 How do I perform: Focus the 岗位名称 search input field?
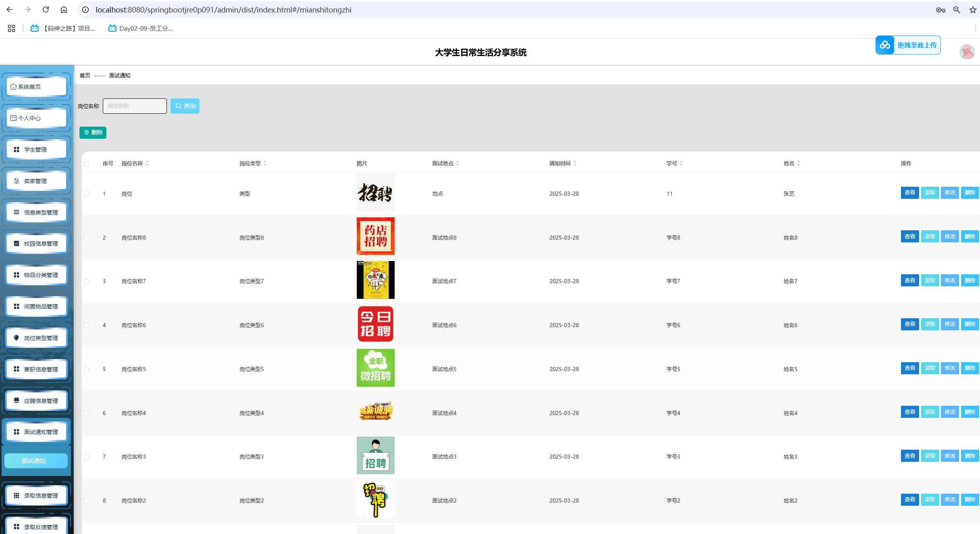pyautogui.click(x=135, y=106)
